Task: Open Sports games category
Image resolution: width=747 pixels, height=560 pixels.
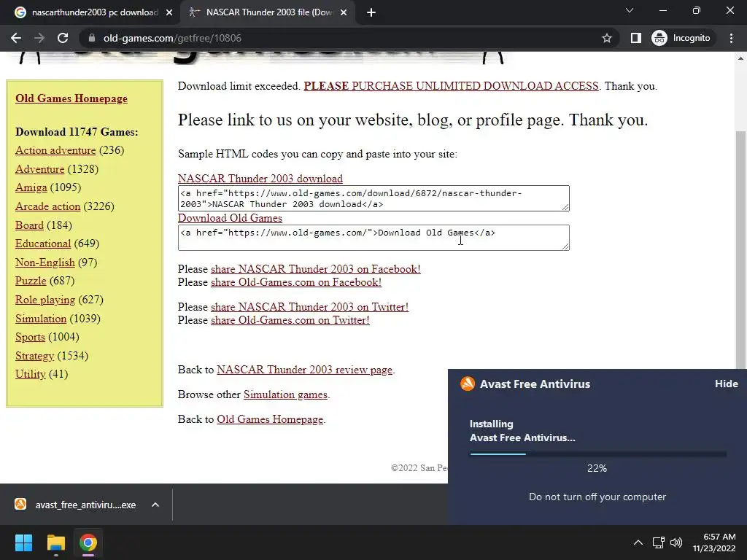Action: coord(30,337)
